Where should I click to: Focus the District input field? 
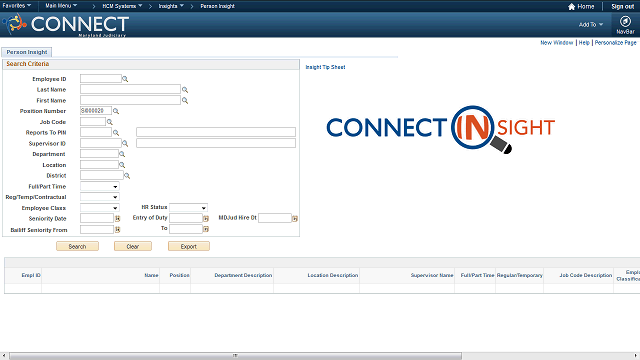102,176
